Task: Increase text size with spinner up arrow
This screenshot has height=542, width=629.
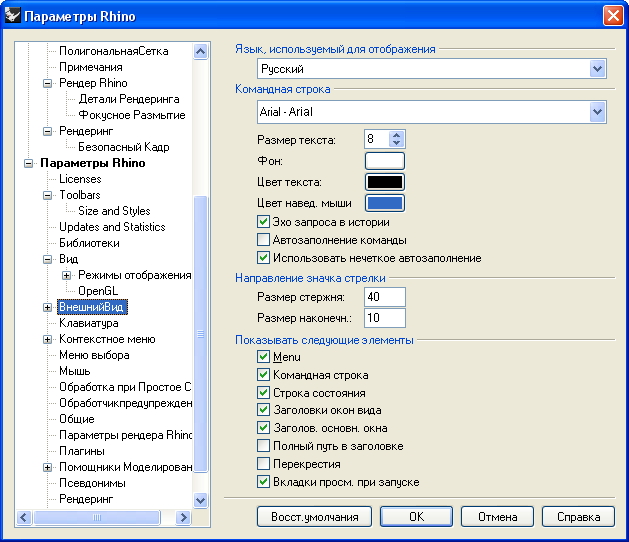Action: (x=397, y=135)
